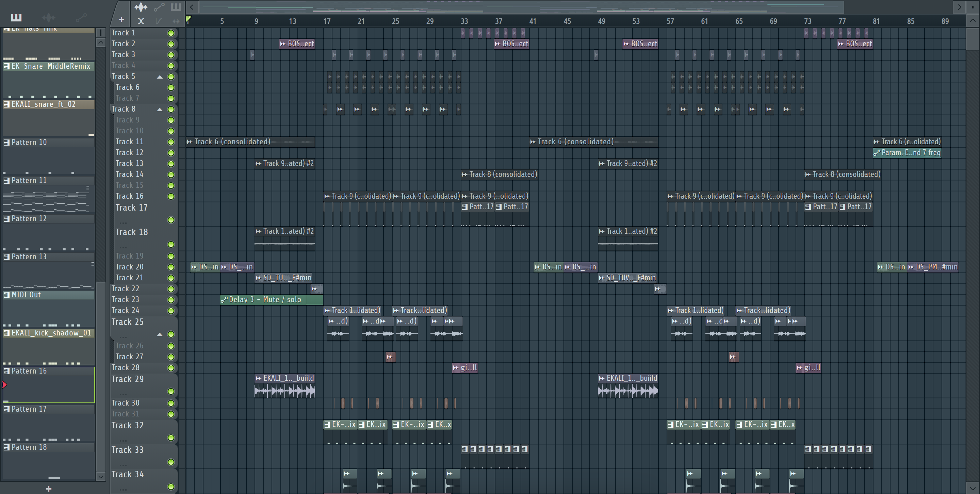Toggle mute light on Track 33
This screenshot has height=494, width=980.
[x=171, y=462]
